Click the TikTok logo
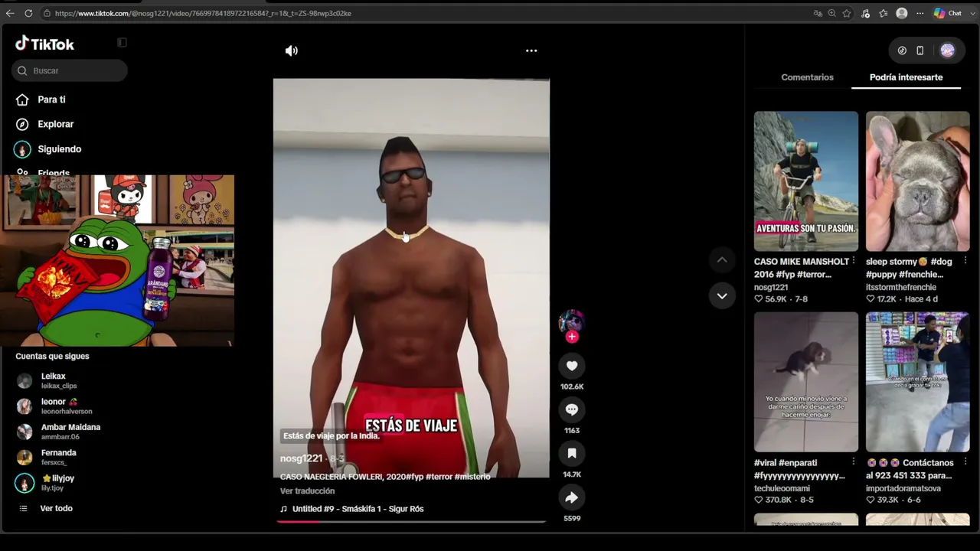 [44, 44]
